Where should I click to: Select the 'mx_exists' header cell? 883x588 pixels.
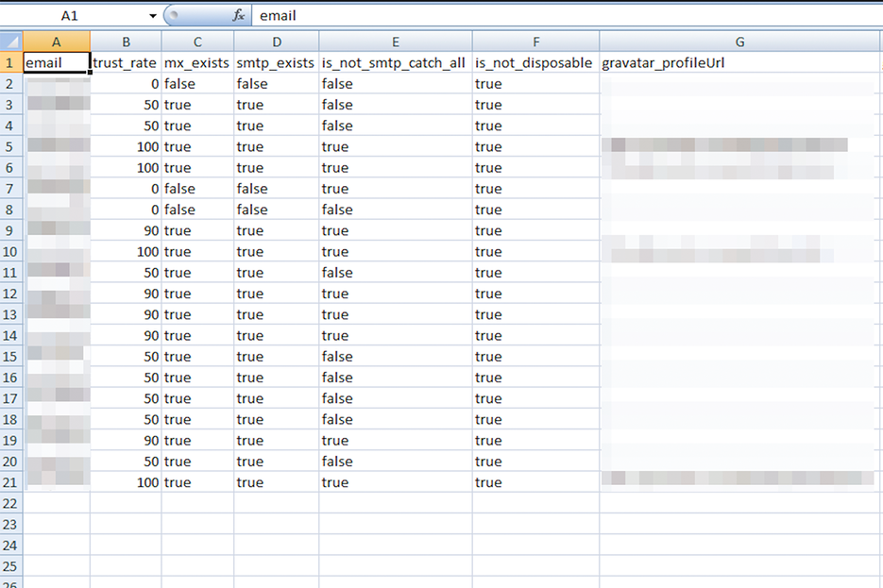(197, 62)
